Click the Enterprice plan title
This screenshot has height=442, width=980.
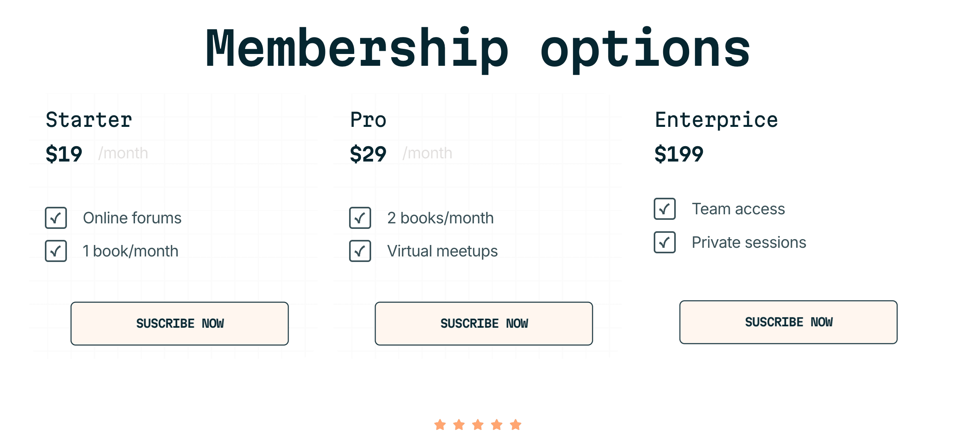[716, 120]
